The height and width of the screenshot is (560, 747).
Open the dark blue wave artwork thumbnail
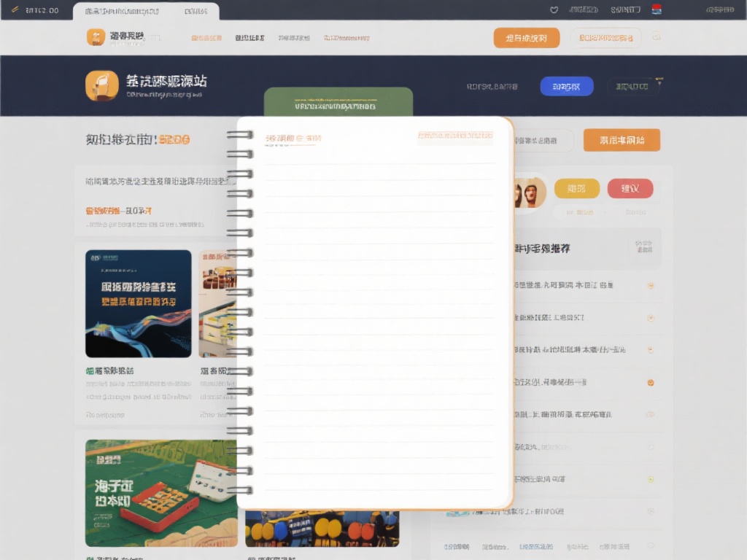pos(139,303)
